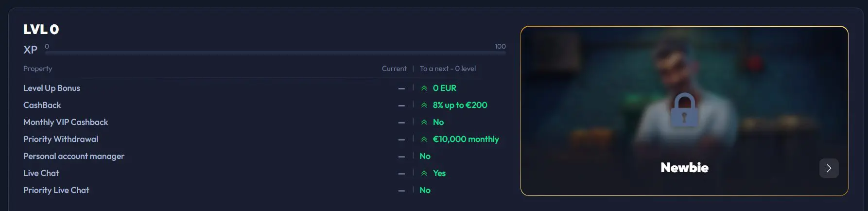The width and height of the screenshot is (868, 211).
Task: Go to the next level card with the chevron
Action: pos(829,168)
